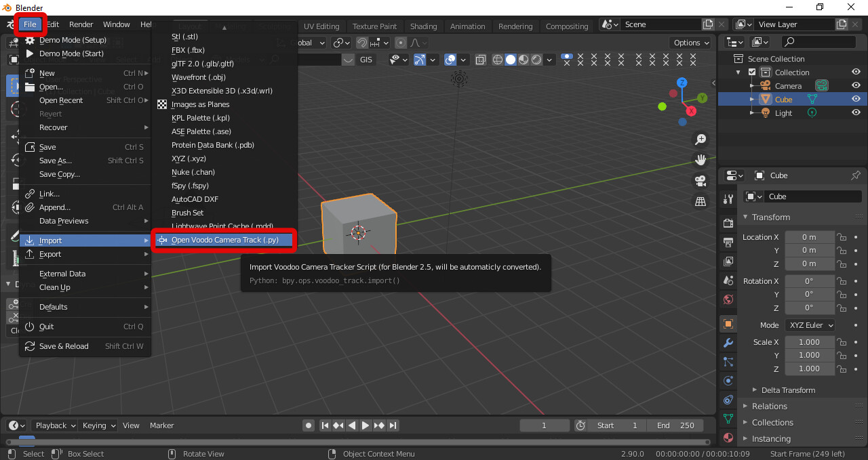Viewport: 868px width, 460px height.
Task: Uncheck the Collection checkbox in outliner
Action: click(x=751, y=72)
